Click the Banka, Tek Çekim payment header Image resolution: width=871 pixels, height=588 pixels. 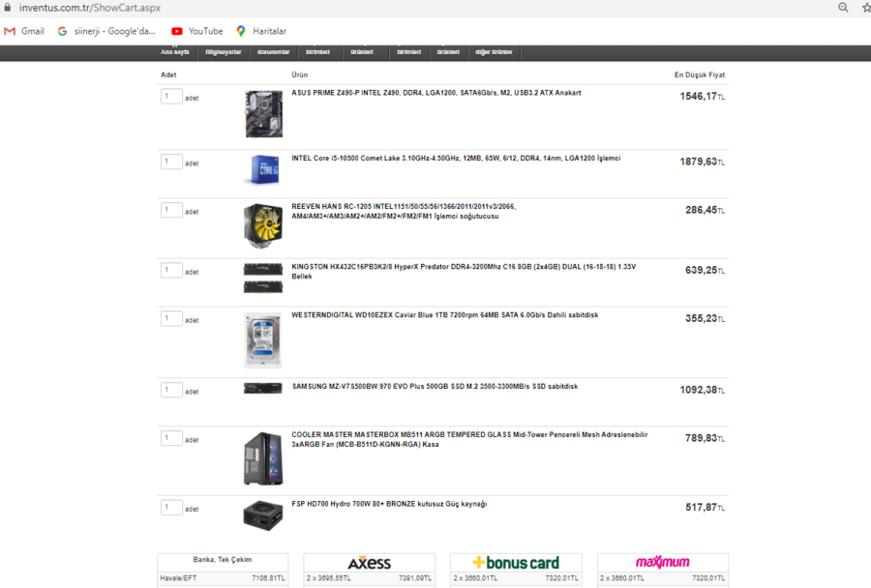(x=223, y=560)
